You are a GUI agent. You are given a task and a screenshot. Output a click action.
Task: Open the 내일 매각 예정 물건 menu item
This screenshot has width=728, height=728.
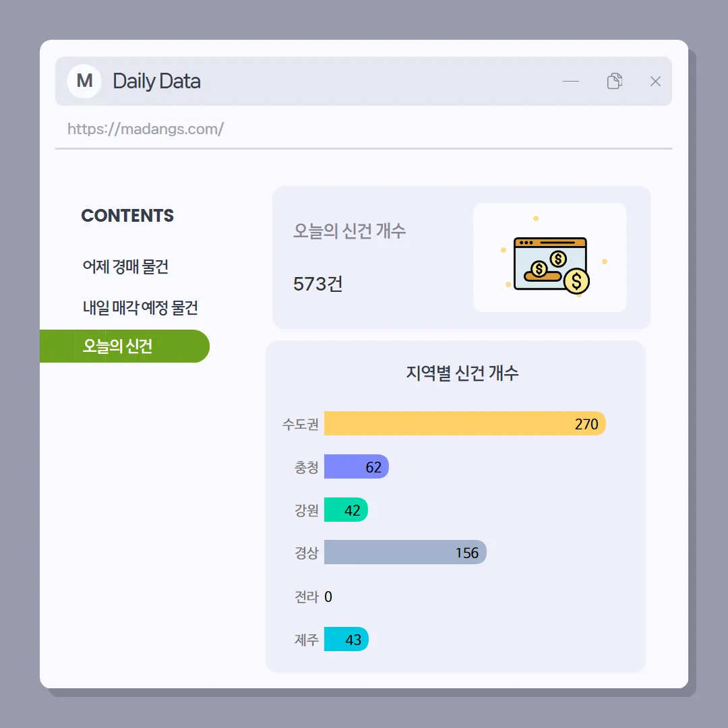tap(140, 307)
